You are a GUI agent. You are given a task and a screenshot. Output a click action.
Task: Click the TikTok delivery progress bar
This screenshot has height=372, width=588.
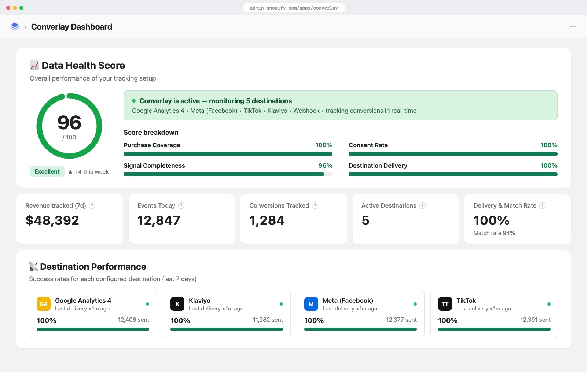pos(494,330)
